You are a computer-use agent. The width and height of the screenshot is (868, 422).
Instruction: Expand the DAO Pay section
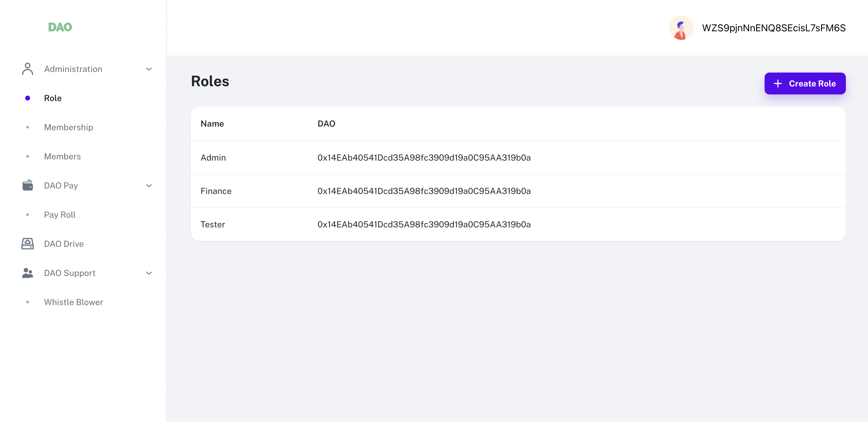click(149, 185)
